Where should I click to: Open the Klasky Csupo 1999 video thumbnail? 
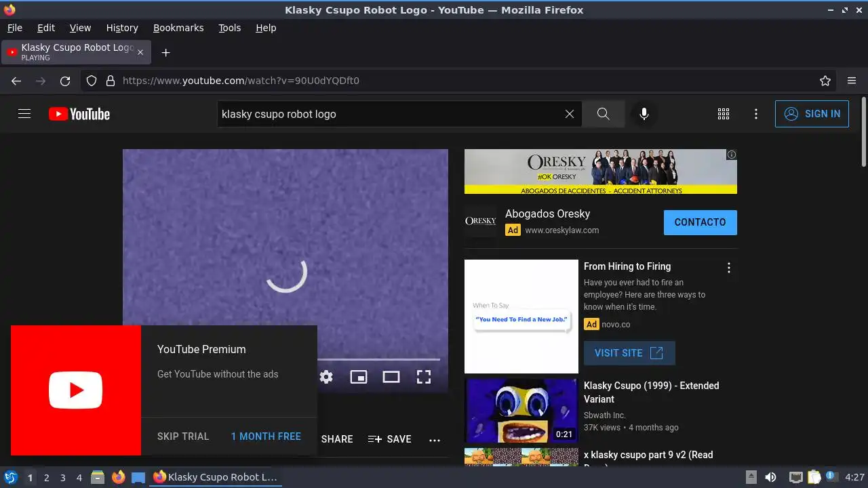pyautogui.click(x=521, y=411)
